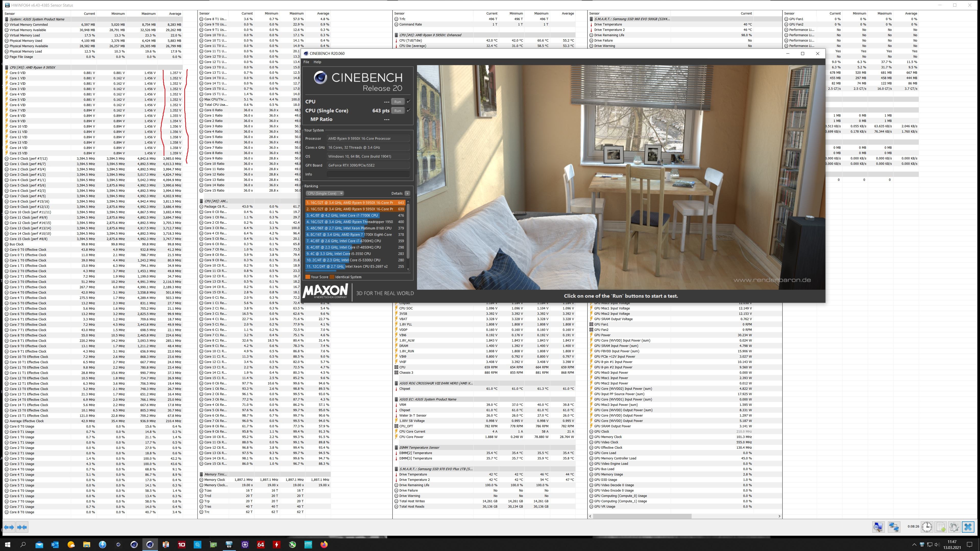This screenshot has height=551, width=980.
Task: Run the multi-core CPU test
Action: [x=398, y=102]
